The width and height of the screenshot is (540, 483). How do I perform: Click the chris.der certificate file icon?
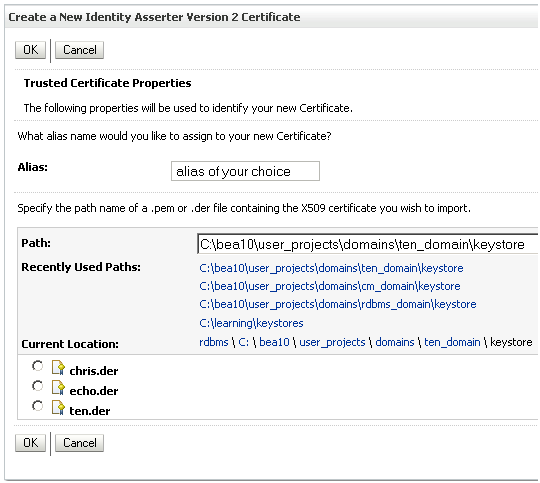coord(58,367)
